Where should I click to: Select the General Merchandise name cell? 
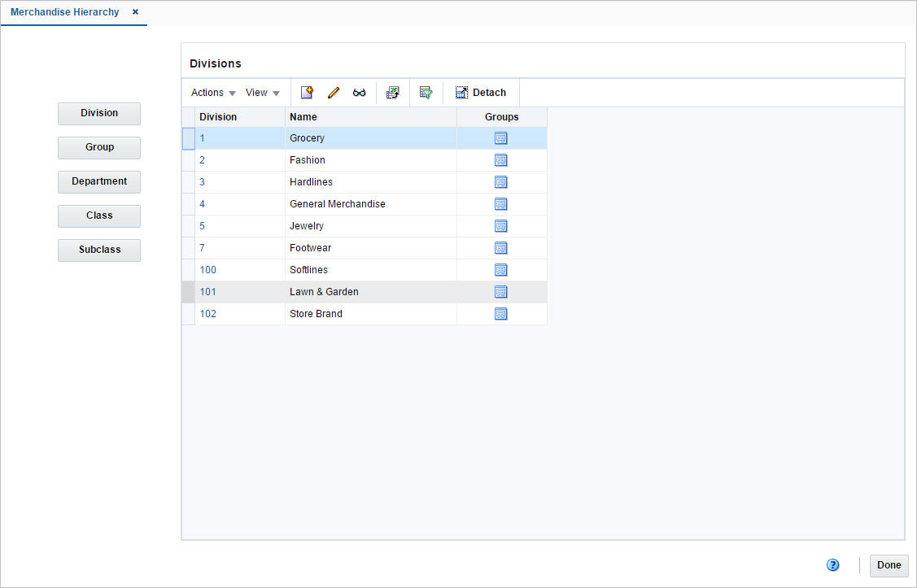(x=371, y=204)
